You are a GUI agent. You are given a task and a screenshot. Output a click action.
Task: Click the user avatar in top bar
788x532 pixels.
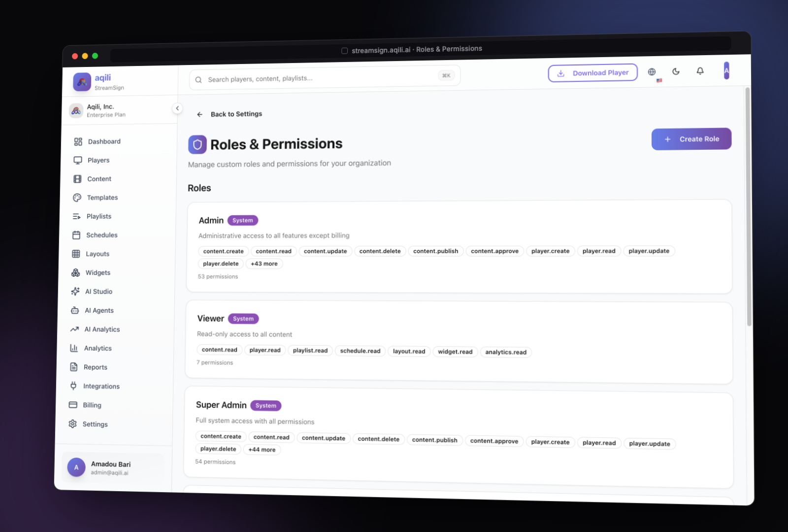click(x=726, y=70)
